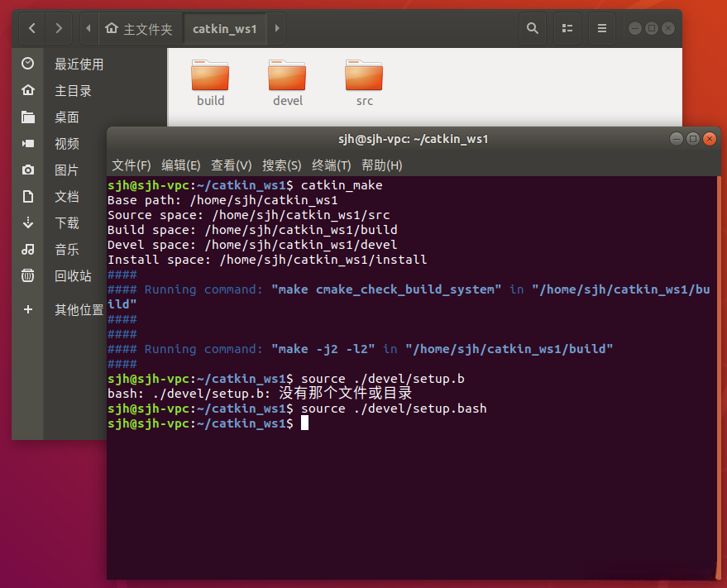Minimize the terminal window
The image size is (727, 588).
(677, 139)
